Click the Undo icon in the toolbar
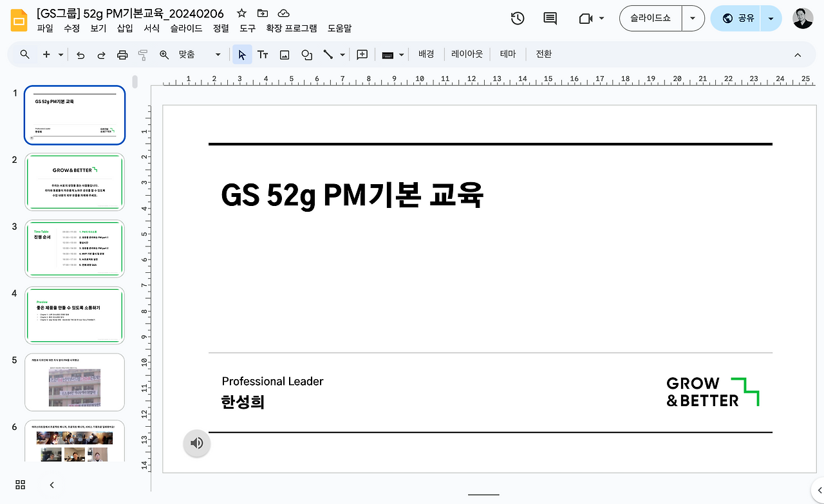The image size is (824, 504). point(80,54)
